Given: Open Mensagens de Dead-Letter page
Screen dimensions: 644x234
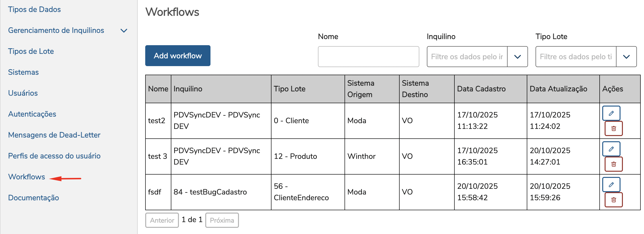Looking at the screenshot, I should (54, 135).
